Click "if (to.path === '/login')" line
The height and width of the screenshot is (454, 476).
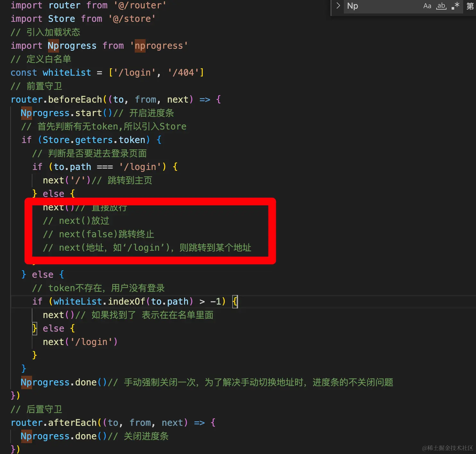[x=105, y=167]
